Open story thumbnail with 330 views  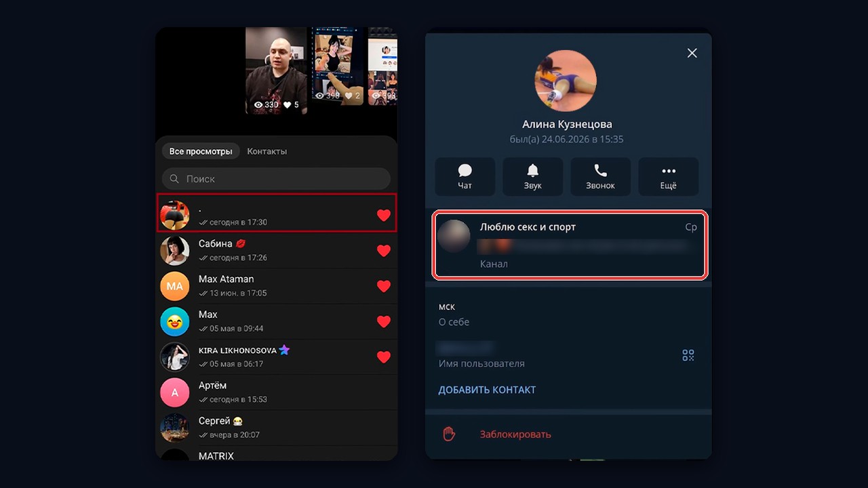[276, 70]
